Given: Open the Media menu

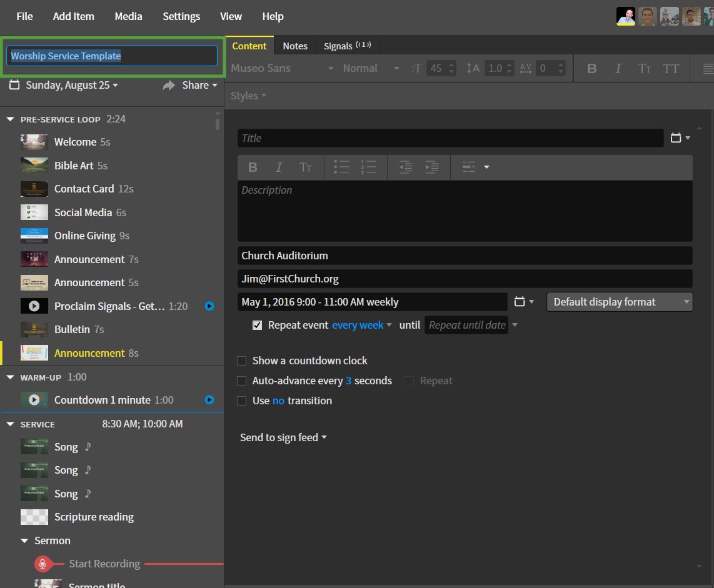Looking at the screenshot, I should (x=128, y=16).
